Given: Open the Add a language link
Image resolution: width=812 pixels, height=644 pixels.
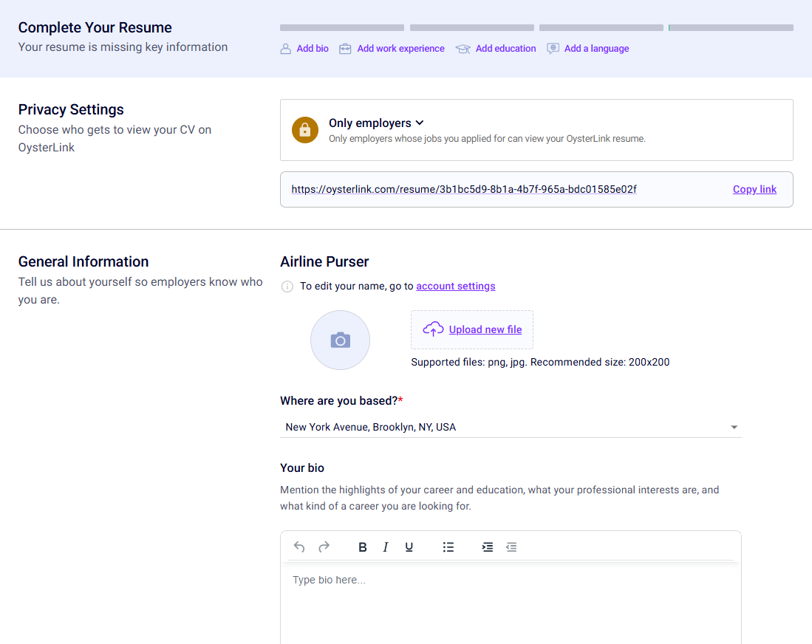Looking at the screenshot, I should point(596,48).
